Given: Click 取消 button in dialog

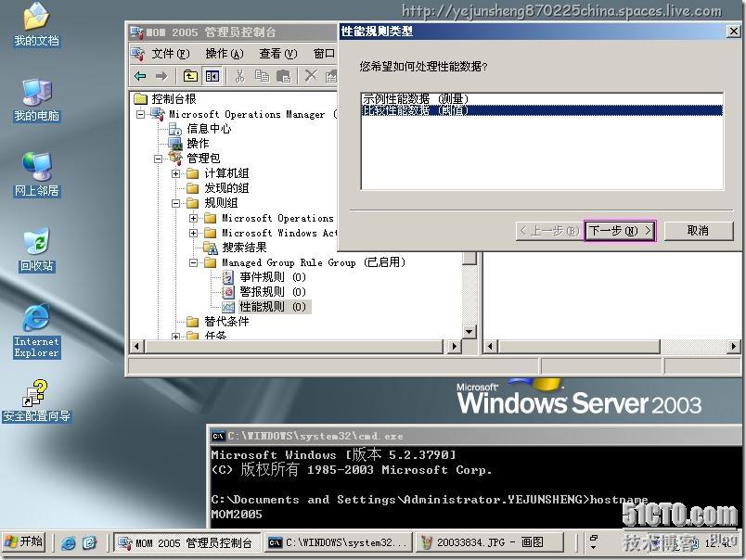Looking at the screenshot, I should tap(698, 231).
